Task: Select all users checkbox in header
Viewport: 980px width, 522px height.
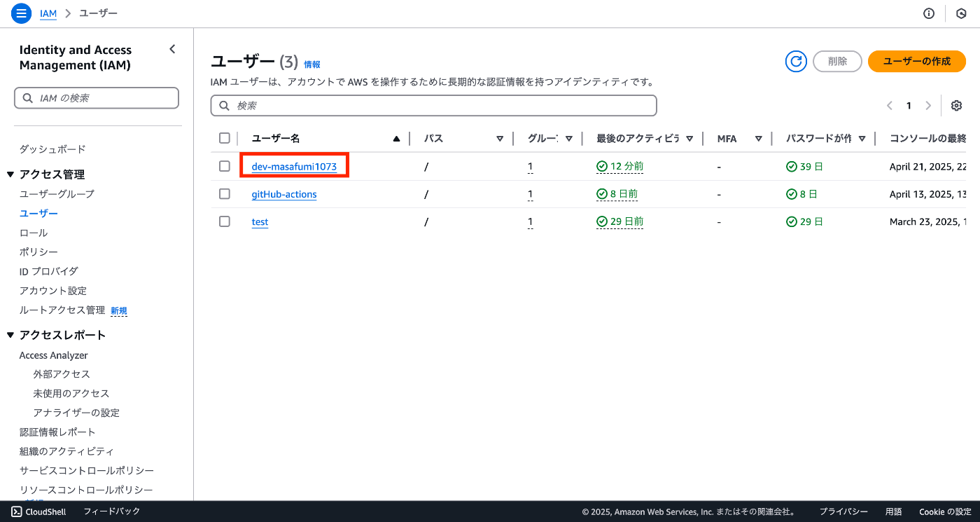Action: pos(225,138)
